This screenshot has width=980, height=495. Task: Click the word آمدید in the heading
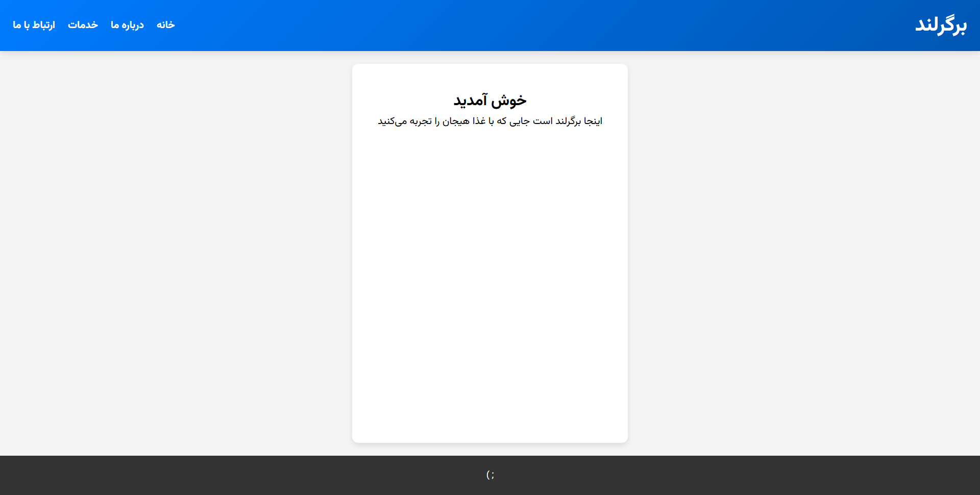(470, 101)
